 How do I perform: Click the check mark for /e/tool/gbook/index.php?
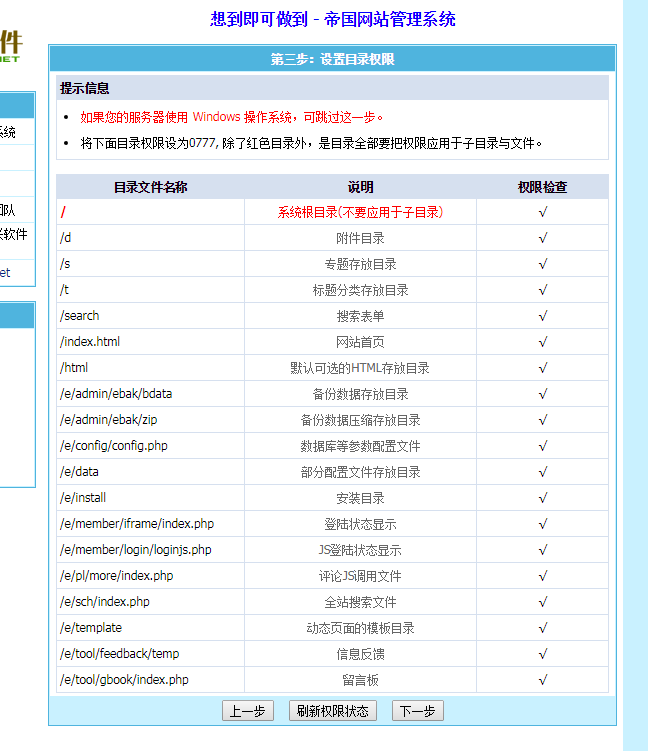click(542, 680)
